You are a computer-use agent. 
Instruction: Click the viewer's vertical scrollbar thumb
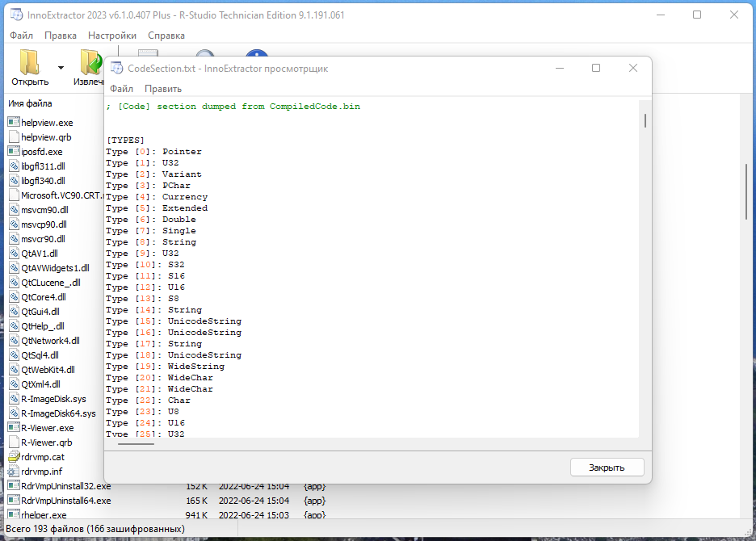click(645, 121)
